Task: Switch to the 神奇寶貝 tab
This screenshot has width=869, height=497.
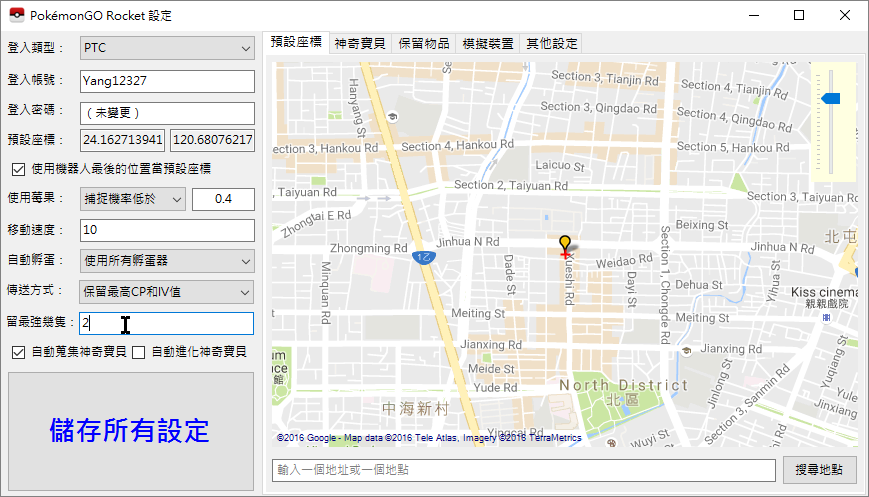Action: [x=360, y=44]
